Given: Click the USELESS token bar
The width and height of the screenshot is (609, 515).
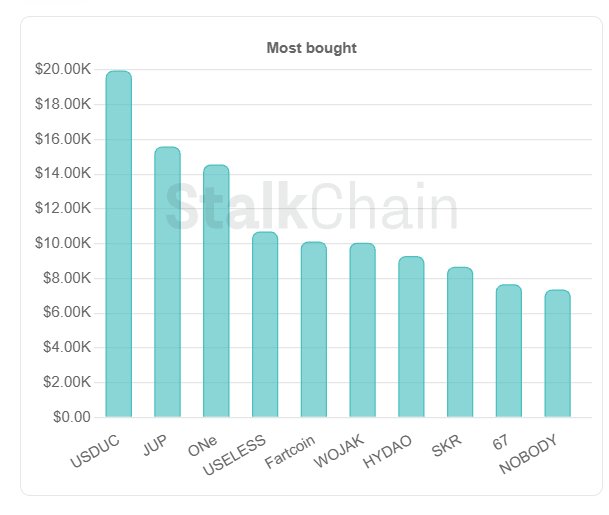Looking at the screenshot, I should (x=265, y=325).
